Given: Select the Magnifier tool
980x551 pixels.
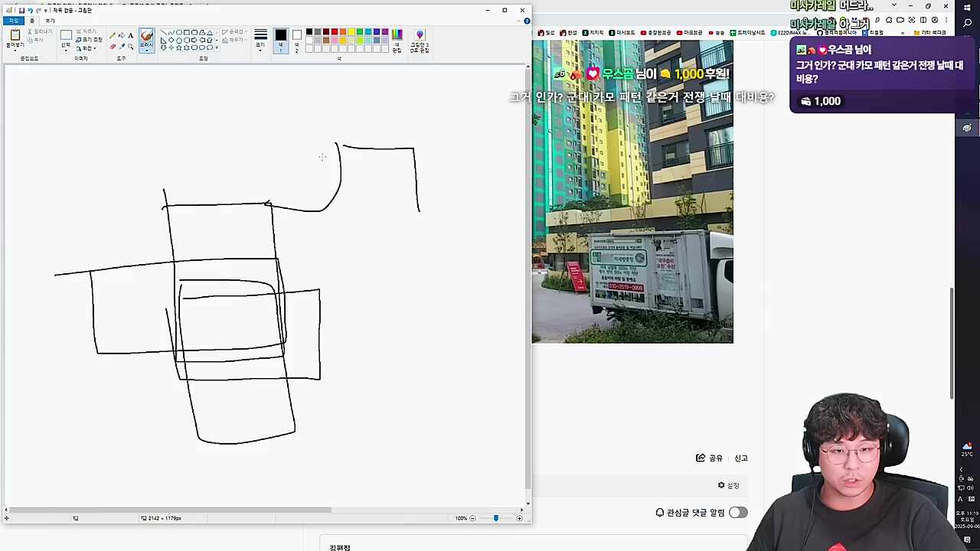Looking at the screenshot, I should click(131, 47).
